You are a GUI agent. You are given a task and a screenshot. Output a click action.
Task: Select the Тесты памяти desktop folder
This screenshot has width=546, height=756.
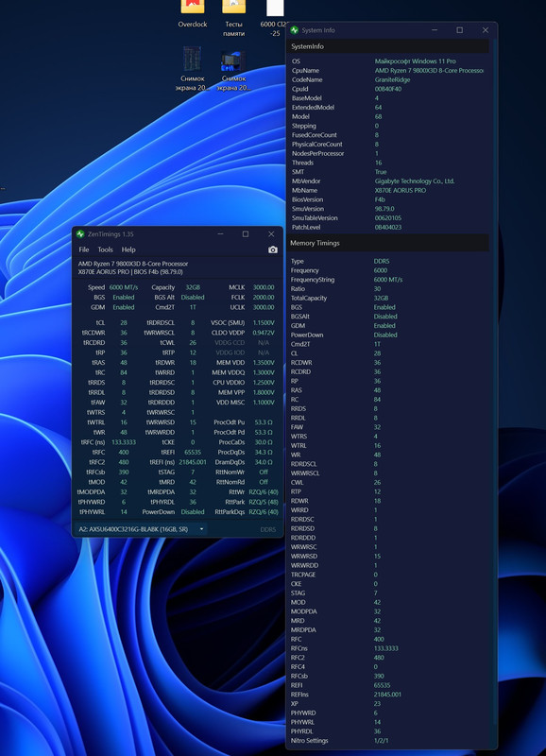(x=233, y=19)
